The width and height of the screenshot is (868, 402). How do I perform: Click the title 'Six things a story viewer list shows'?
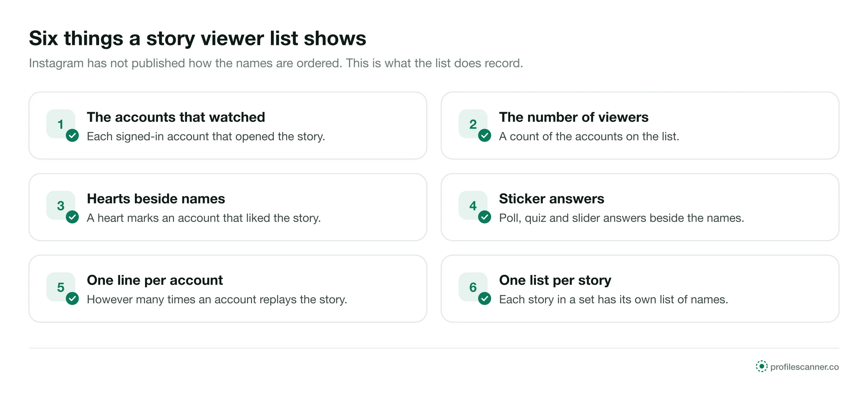tap(197, 38)
